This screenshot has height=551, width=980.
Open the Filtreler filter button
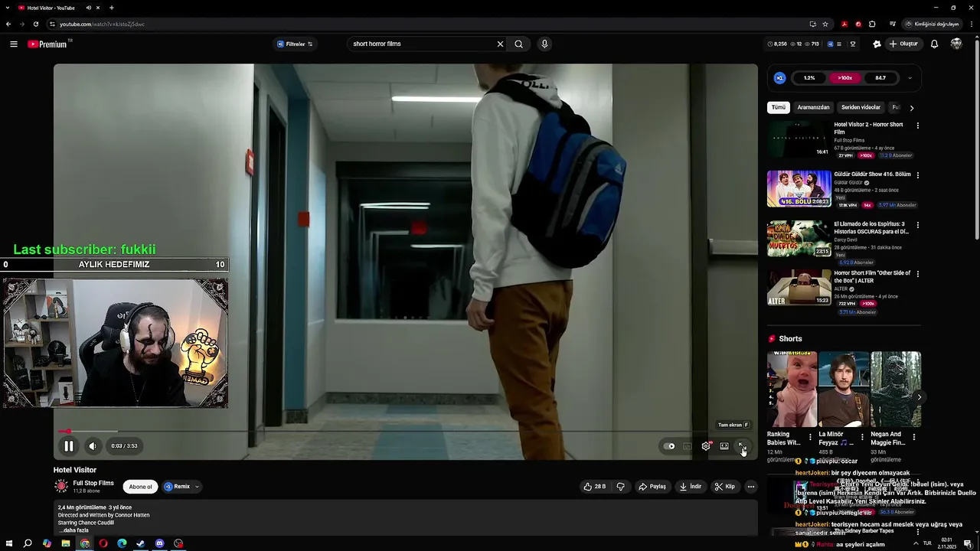click(x=295, y=44)
